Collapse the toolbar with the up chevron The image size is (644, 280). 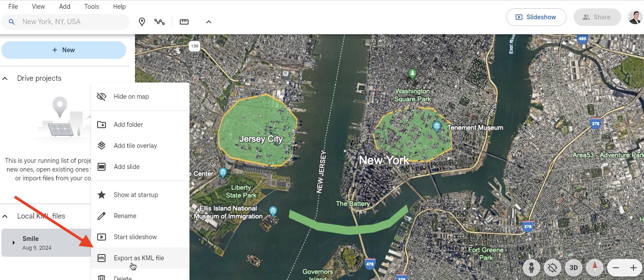coord(209,22)
